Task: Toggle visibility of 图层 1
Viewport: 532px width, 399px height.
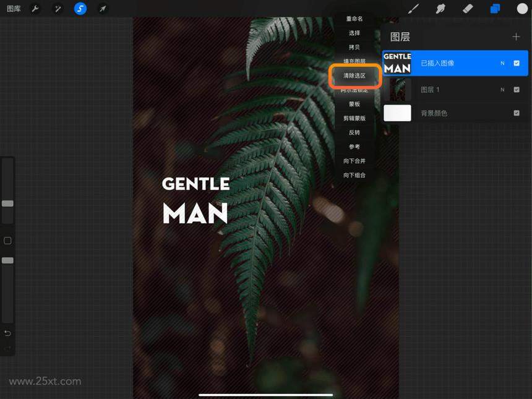Action: [517, 90]
